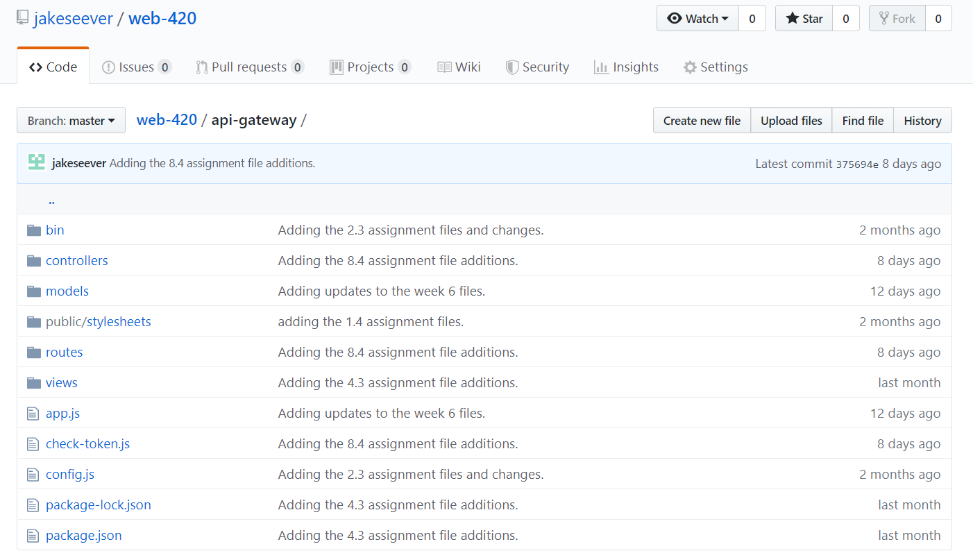Click the package.json file icon
The image size is (973, 560).
pyautogui.click(x=33, y=535)
